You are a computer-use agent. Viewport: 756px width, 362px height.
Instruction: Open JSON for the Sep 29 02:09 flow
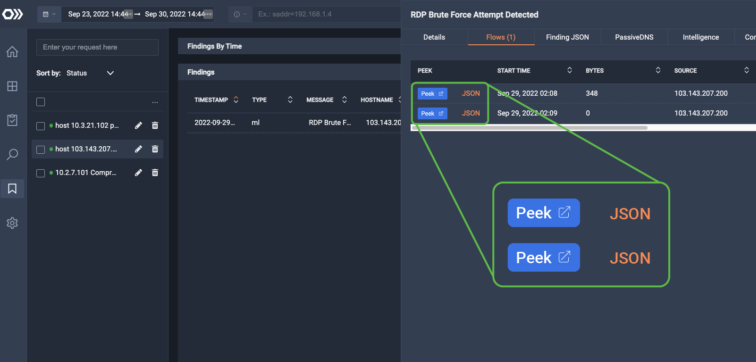(471, 113)
